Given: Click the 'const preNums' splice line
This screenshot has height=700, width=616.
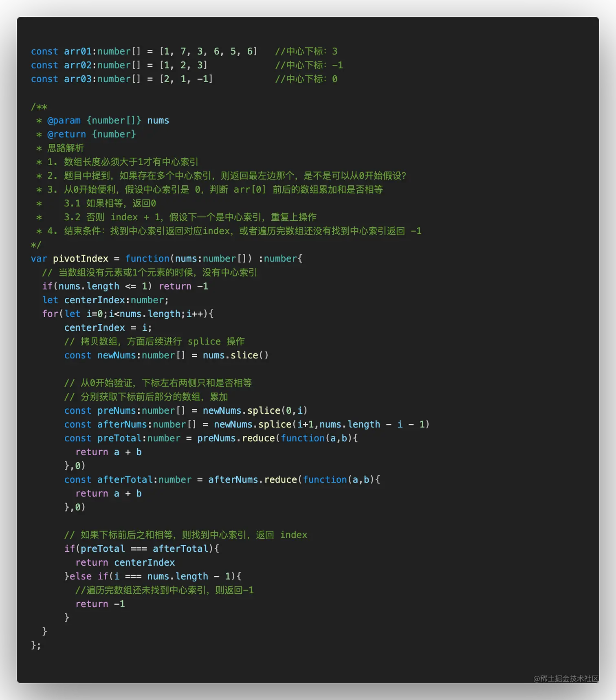Looking at the screenshot, I should (186, 410).
